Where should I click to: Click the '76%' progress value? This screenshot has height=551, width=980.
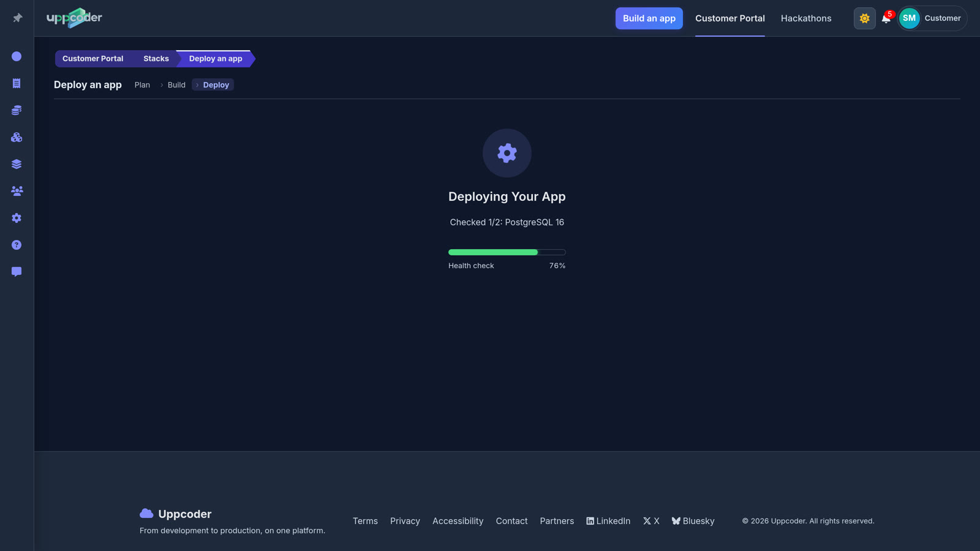coord(557,266)
